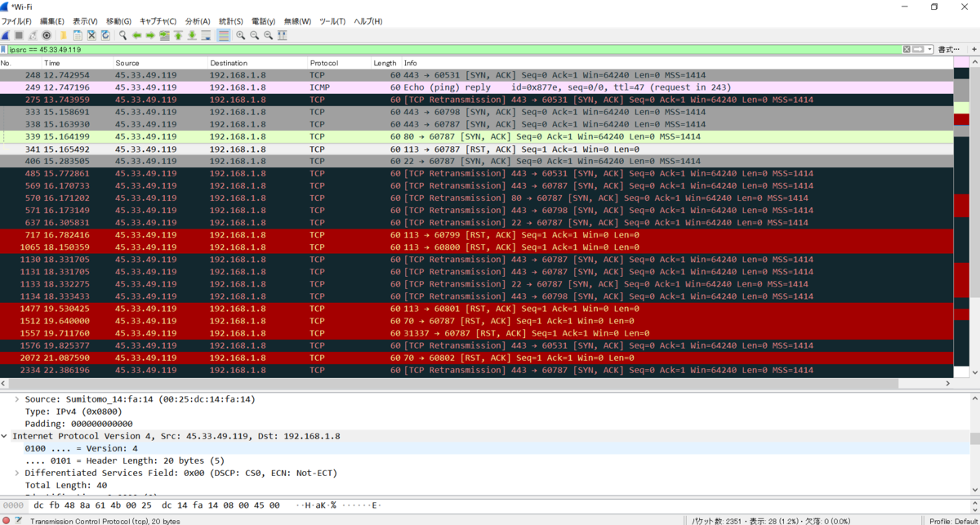Open the 統計(S) menu
Screen dimensions: 980x525
[231, 21]
